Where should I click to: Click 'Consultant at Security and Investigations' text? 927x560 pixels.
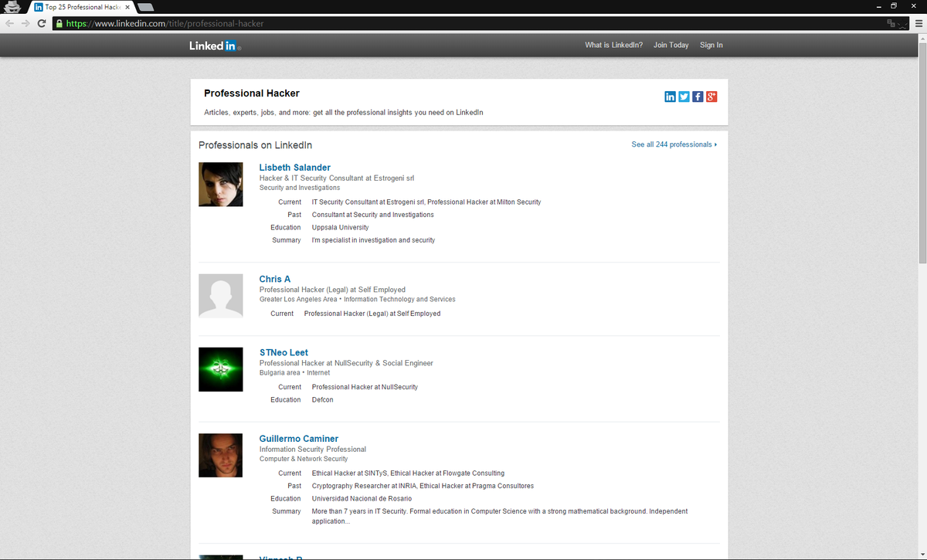(x=373, y=215)
